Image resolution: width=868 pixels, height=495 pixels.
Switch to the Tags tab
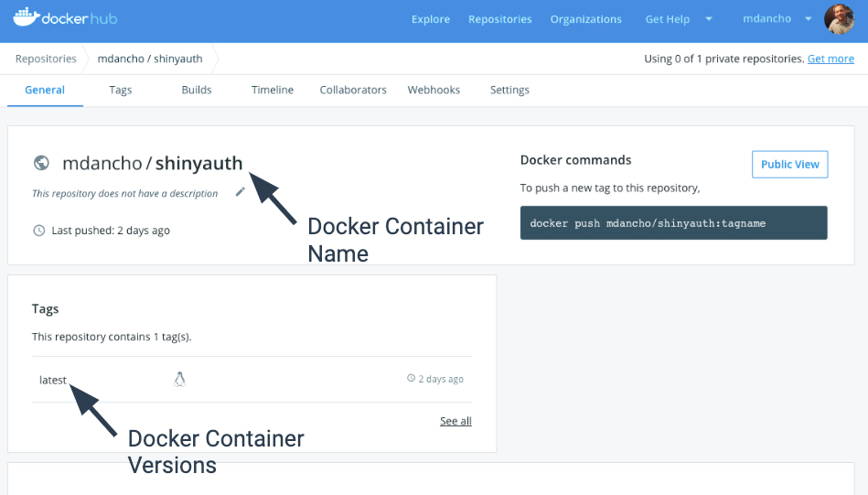click(120, 90)
